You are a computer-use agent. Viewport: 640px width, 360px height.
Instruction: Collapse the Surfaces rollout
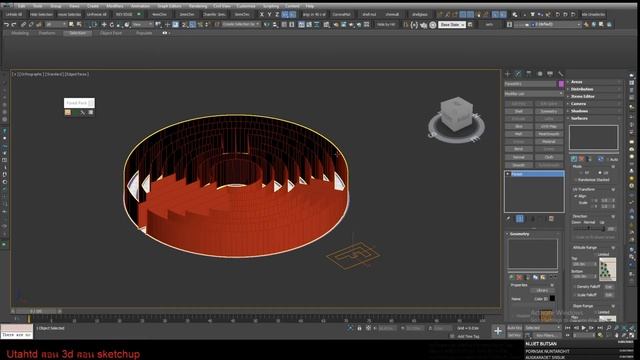(x=595, y=118)
